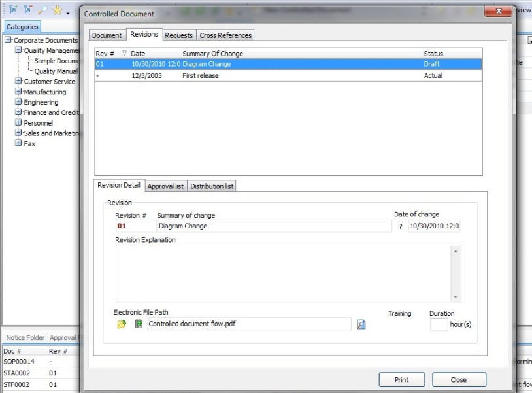Click the Summary of change input field
Viewport: 532px width, 393px height.
coord(274,226)
